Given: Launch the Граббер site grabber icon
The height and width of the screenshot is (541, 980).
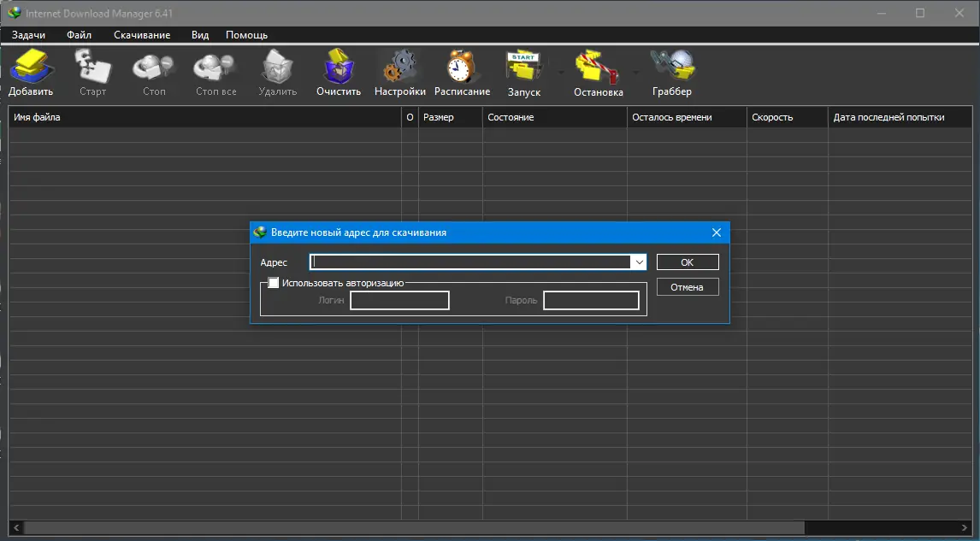Looking at the screenshot, I should pyautogui.click(x=672, y=67).
